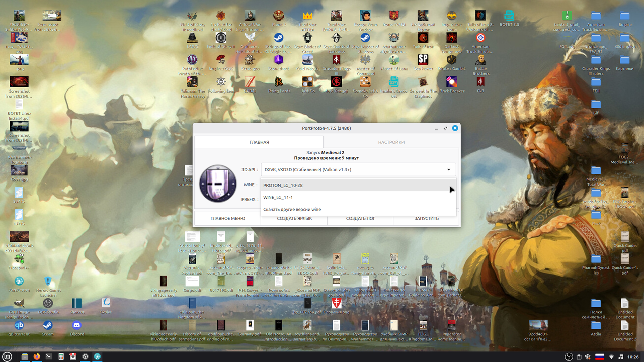The image size is (644, 362).
Task: Switch to the ГЛАВНАЯ tab
Action: click(x=259, y=142)
